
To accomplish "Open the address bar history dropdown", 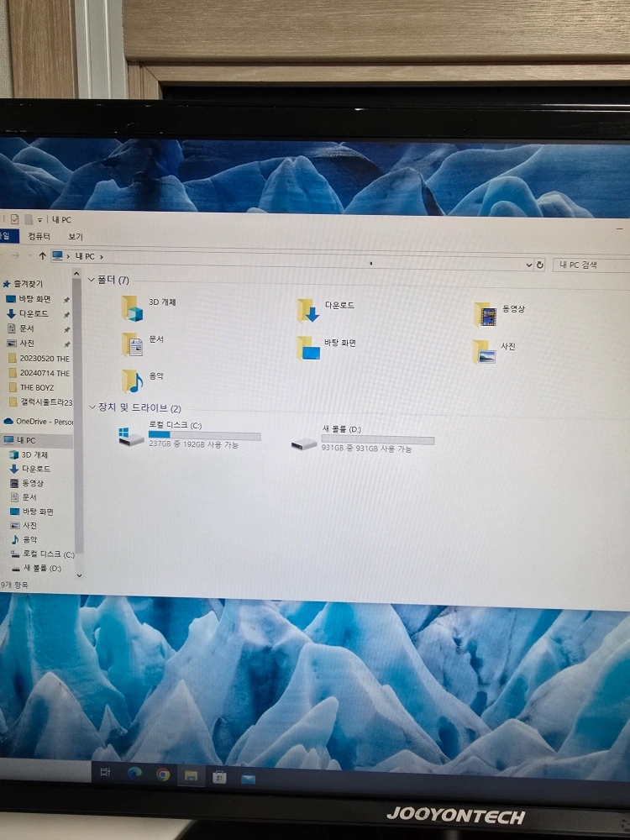I will click(528, 264).
